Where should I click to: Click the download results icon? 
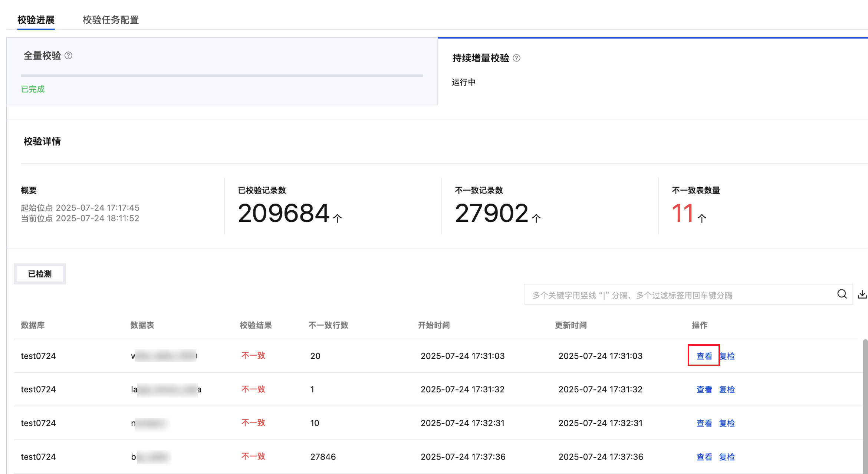[x=862, y=294]
